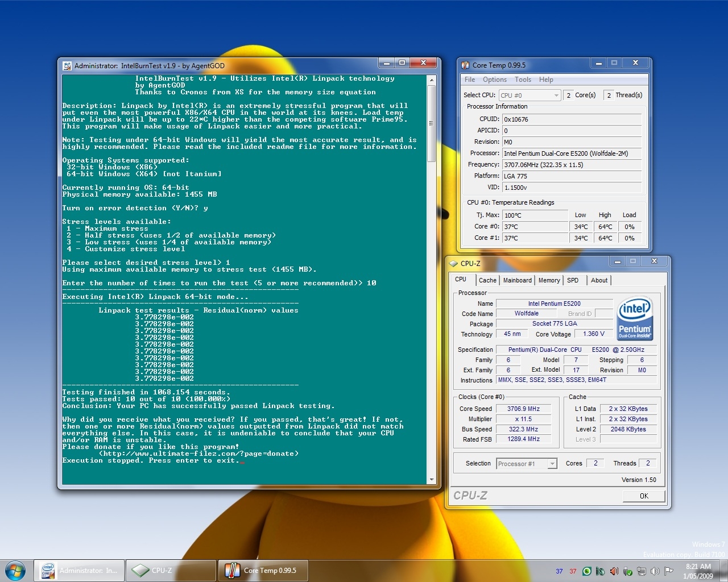Click the orange speaker tray icon

tap(614, 571)
